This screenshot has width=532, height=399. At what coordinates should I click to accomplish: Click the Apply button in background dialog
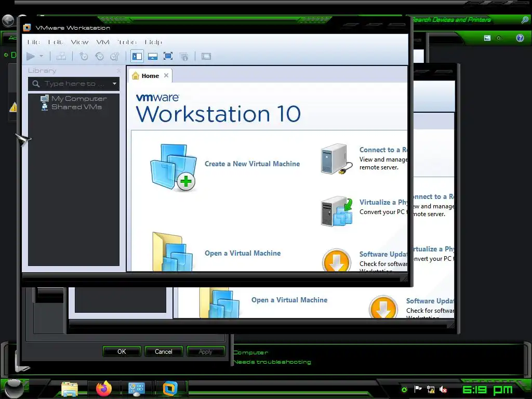(x=205, y=352)
